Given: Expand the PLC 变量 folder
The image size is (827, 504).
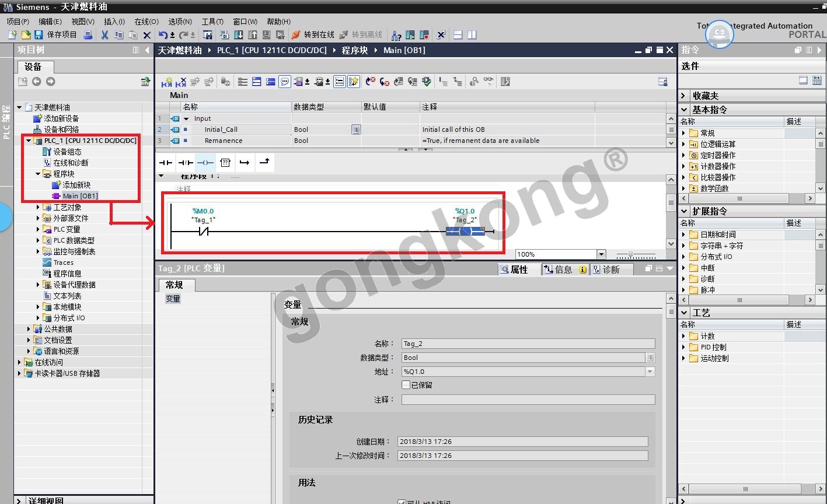Looking at the screenshot, I should (x=38, y=229).
